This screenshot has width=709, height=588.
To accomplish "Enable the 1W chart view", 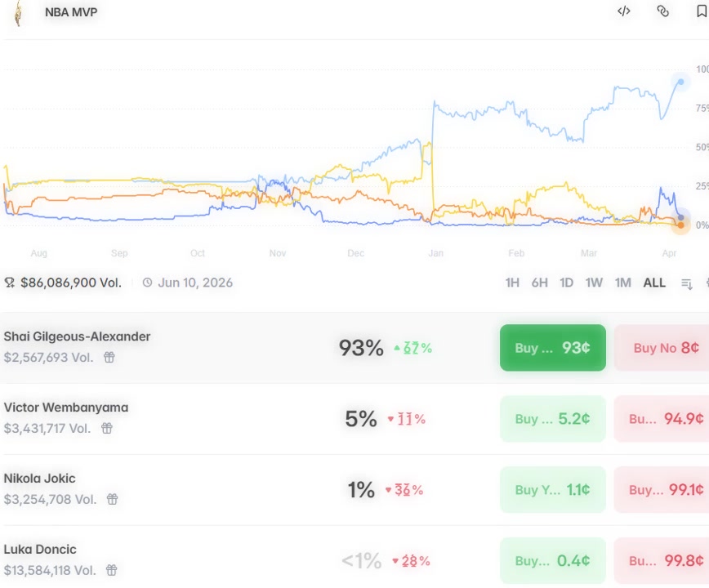I will click(592, 282).
